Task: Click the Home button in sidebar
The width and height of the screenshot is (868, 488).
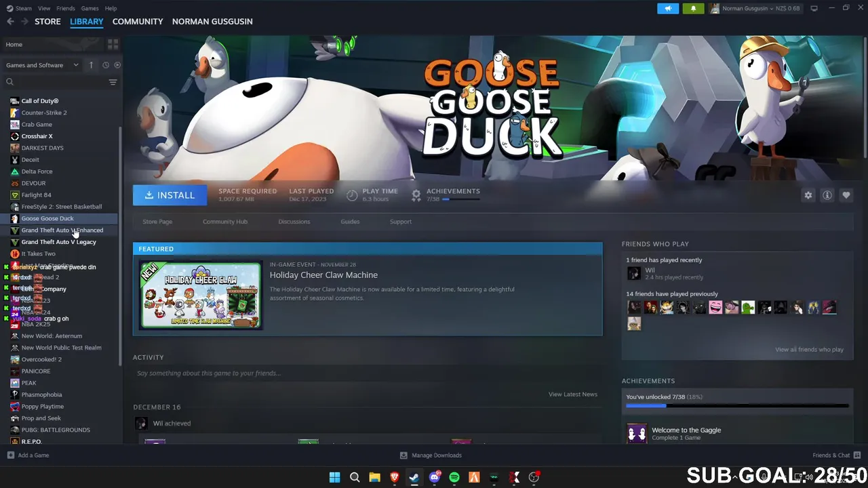Action: 52,45
